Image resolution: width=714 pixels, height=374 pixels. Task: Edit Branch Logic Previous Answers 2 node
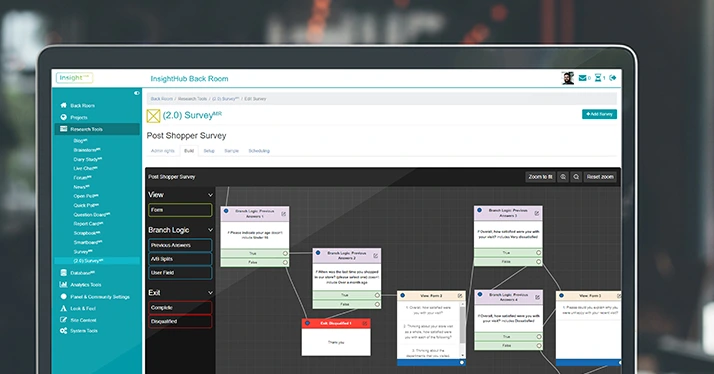tap(376, 256)
